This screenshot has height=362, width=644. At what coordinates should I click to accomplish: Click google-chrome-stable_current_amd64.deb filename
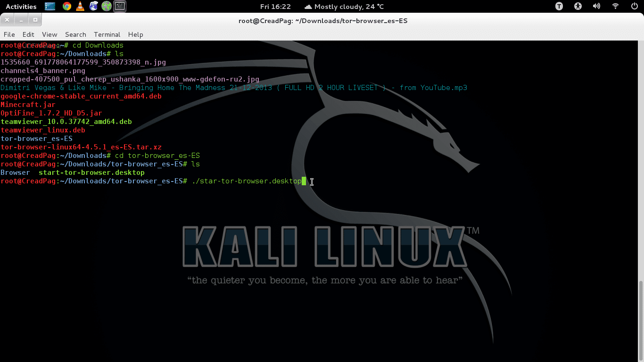pos(81,96)
